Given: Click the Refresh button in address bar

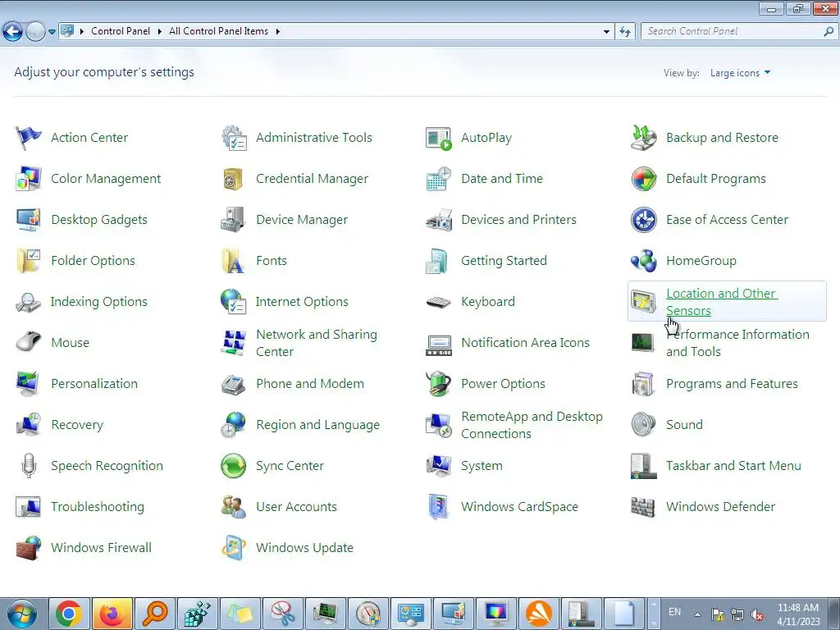Looking at the screenshot, I should click(x=624, y=32).
